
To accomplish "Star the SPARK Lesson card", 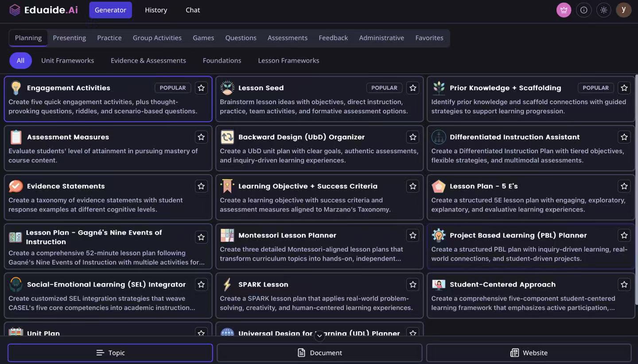I will pyautogui.click(x=413, y=284).
